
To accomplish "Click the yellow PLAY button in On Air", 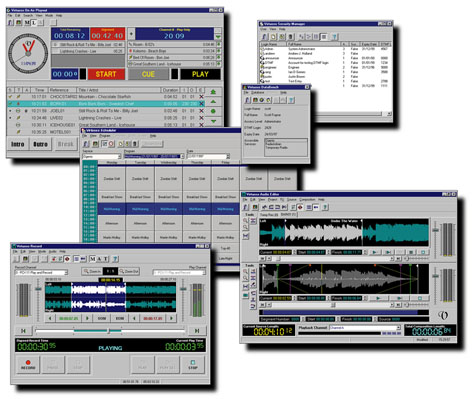I will click(200, 74).
